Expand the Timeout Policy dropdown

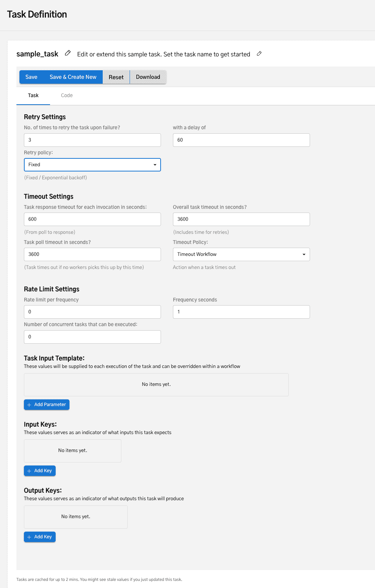[x=241, y=254]
